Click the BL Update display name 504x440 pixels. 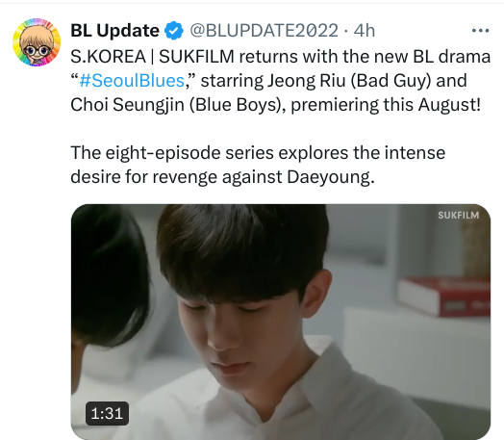point(114,31)
